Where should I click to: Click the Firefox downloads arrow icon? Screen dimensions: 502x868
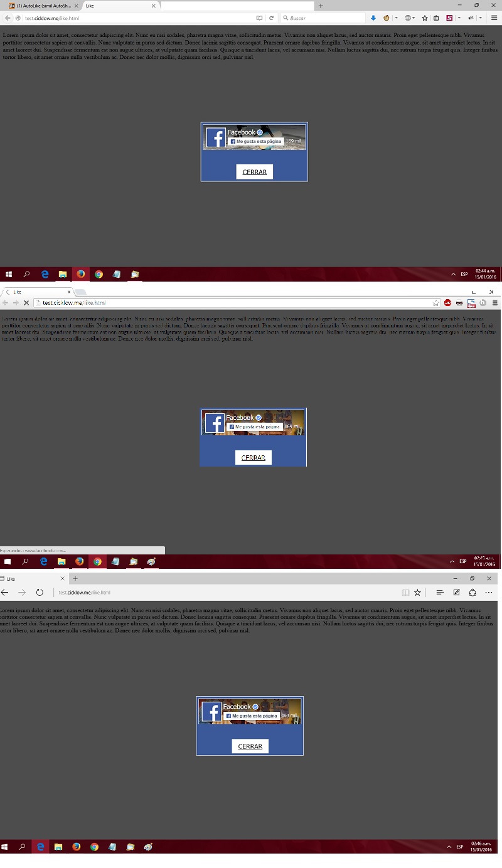pyautogui.click(x=373, y=18)
